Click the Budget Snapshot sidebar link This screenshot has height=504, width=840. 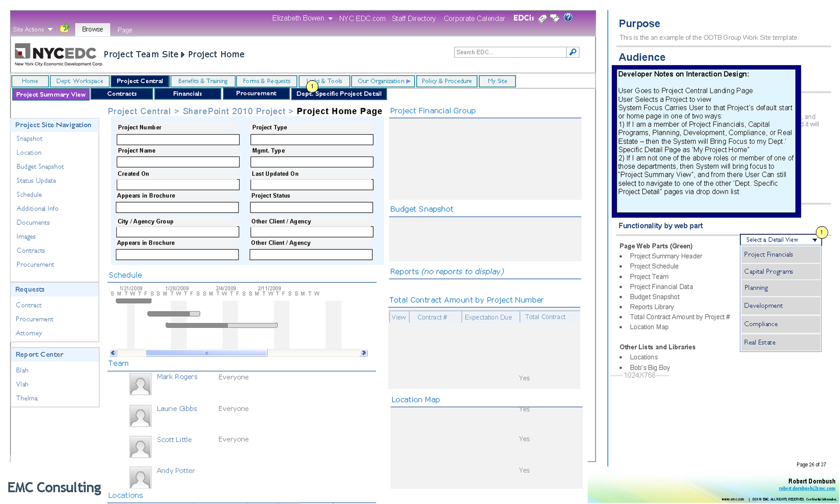pos(40,167)
